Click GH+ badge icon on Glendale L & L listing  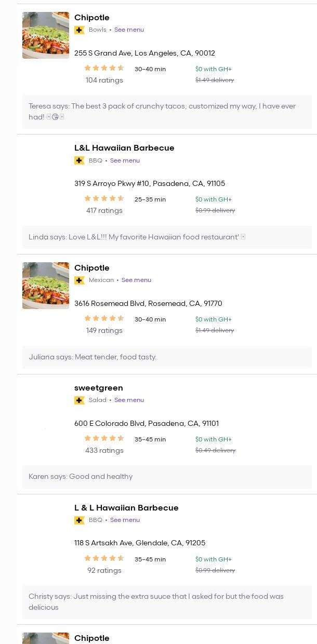[x=80, y=520]
